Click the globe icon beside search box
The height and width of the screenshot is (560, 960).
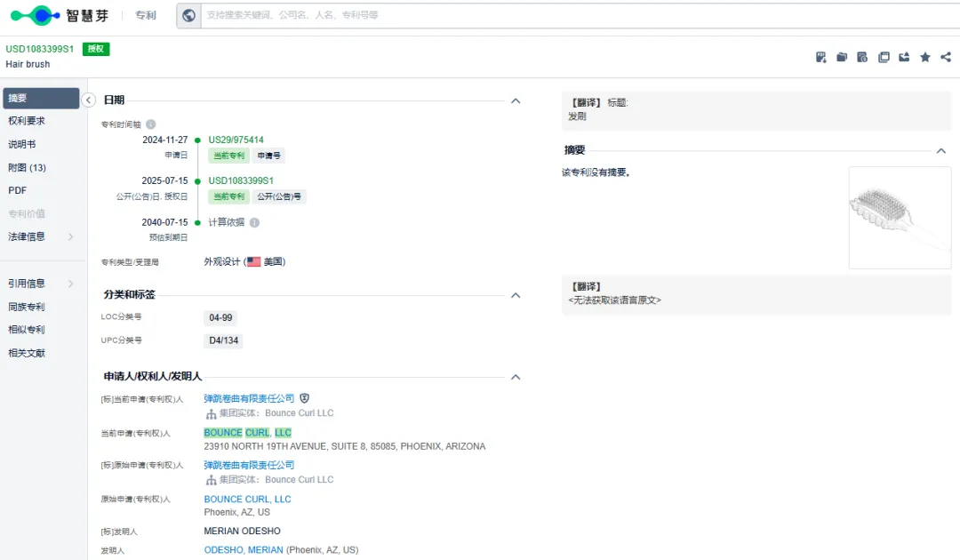pyautogui.click(x=189, y=15)
